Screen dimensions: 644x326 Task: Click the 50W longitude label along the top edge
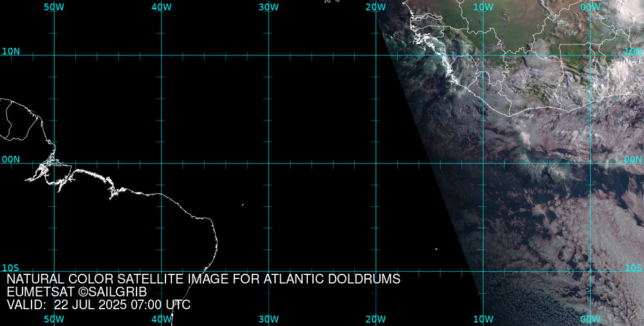click(54, 7)
